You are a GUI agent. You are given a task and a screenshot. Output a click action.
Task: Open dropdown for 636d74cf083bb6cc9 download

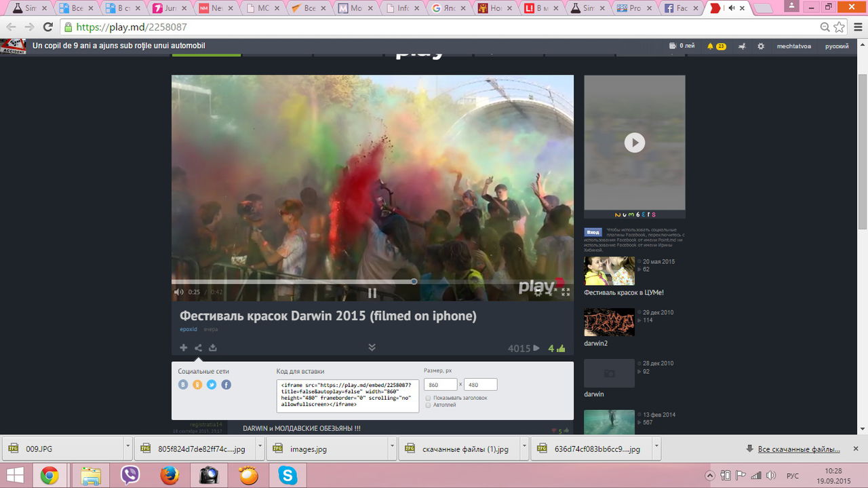point(656,449)
